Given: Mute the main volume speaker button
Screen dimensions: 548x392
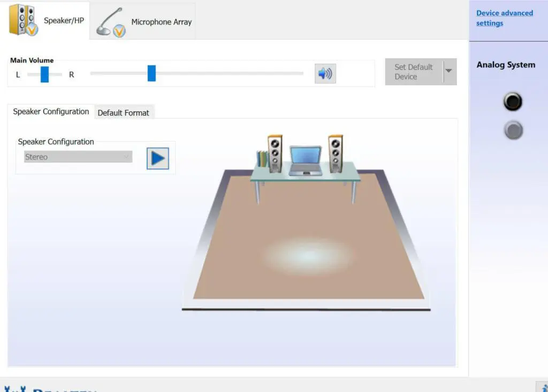Looking at the screenshot, I should point(325,74).
